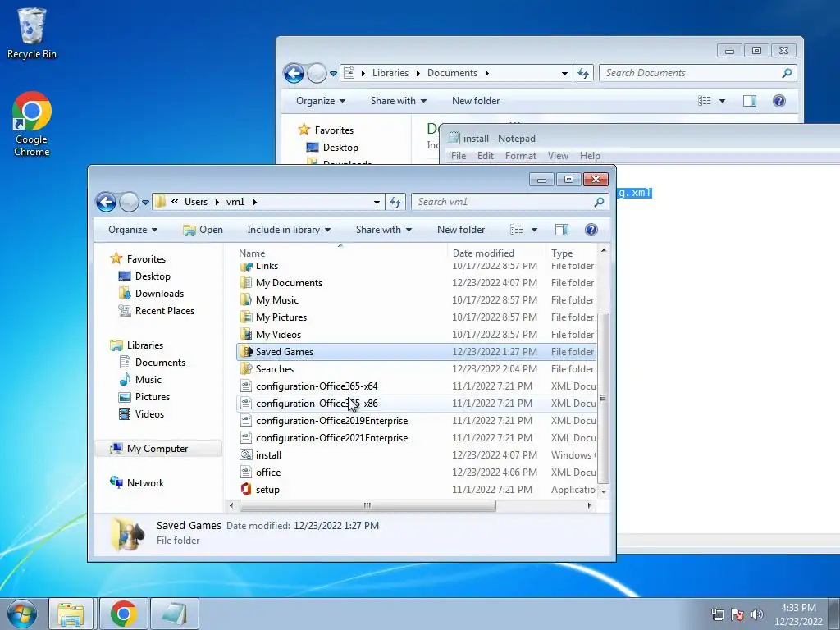Click the Users breadcrumb in the address bar
The image size is (840, 630).
196,202
